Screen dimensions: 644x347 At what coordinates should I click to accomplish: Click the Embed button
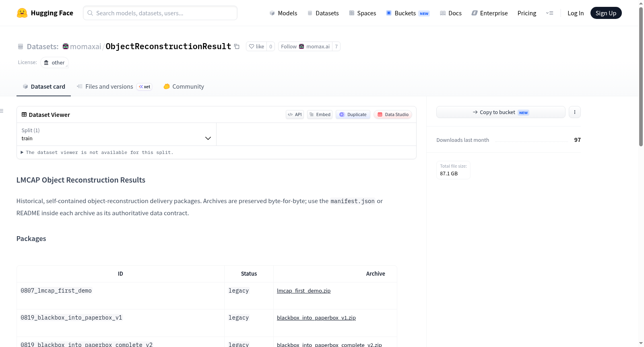click(320, 114)
